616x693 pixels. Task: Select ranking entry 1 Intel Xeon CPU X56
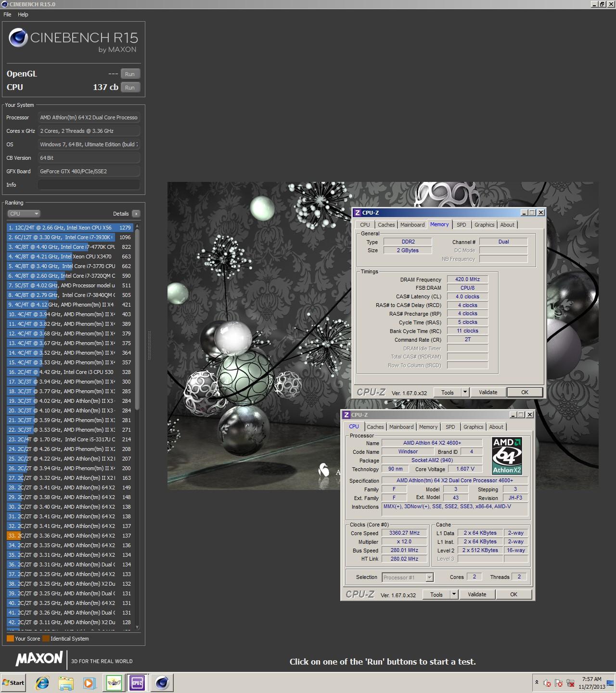tap(70, 228)
